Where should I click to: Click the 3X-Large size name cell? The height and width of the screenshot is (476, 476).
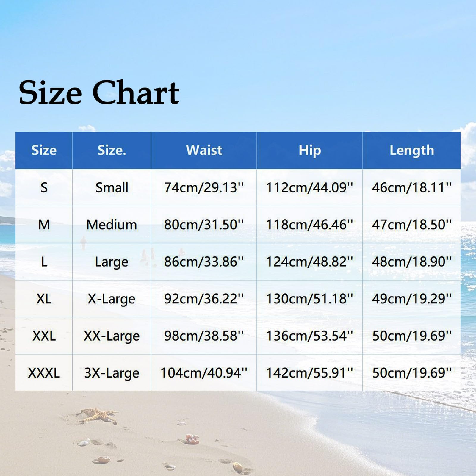point(112,373)
